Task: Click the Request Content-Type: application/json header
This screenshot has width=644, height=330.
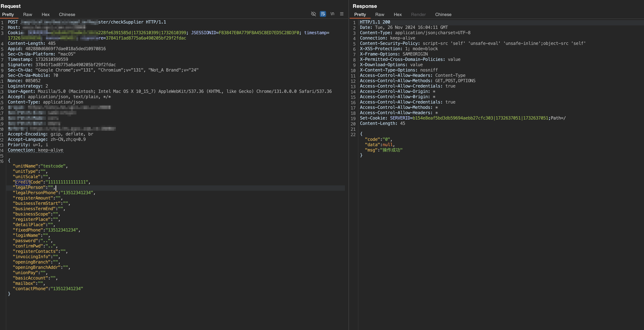Action: [x=46, y=102]
